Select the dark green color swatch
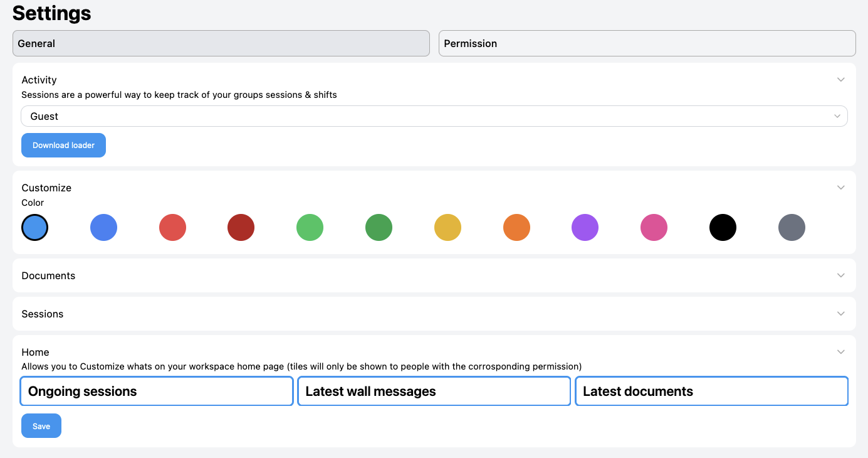The width and height of the screenshot is (868, 458). pos(379,227)
